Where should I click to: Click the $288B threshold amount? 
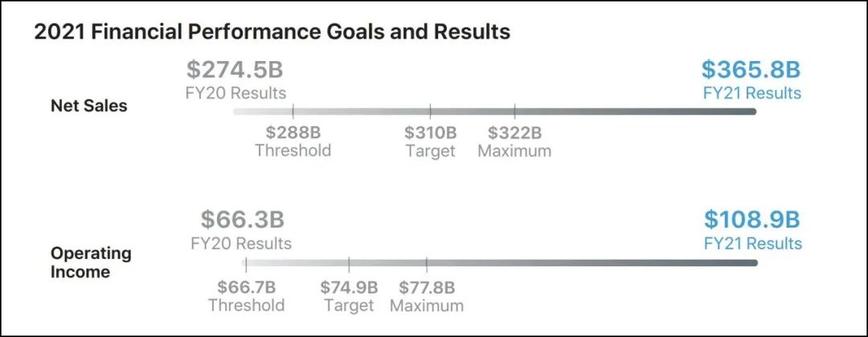click(x=293, y=132)
